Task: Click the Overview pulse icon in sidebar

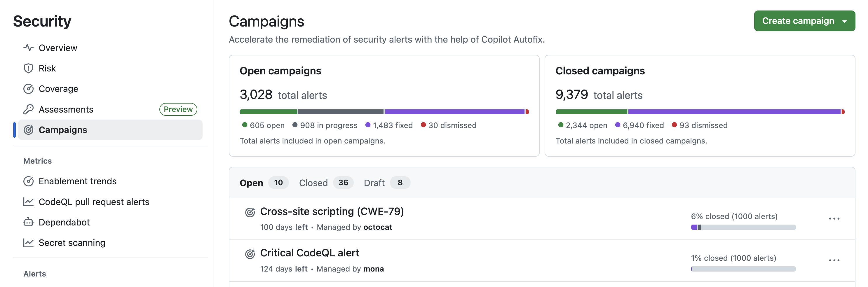Action: pos(28,48)
